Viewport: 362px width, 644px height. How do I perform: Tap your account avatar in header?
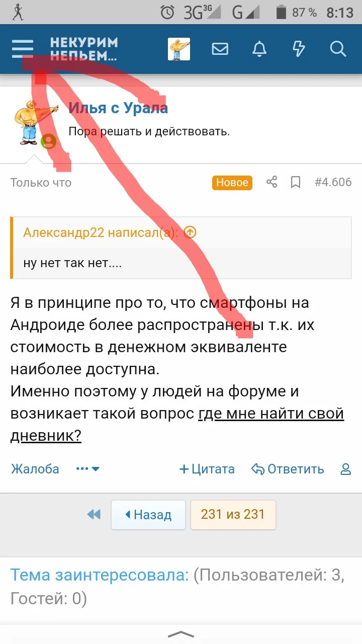click(x=179, y=49)
